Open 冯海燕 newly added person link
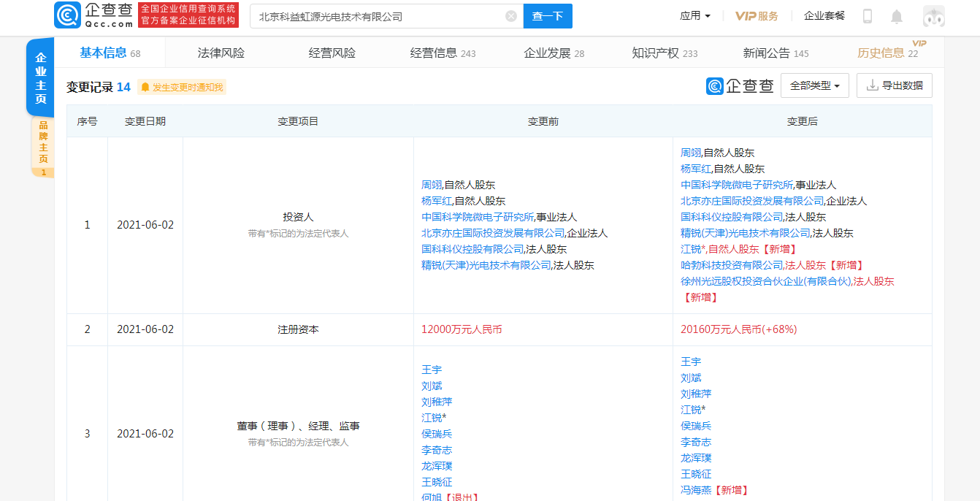Screen dimensions: 980x501 (x=696, y=490)
